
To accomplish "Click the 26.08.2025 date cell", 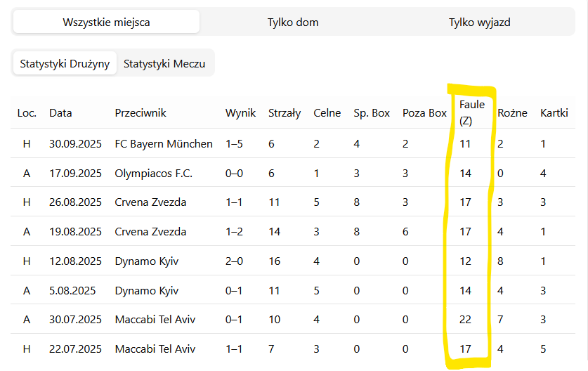I will click(x=75, y=202).
